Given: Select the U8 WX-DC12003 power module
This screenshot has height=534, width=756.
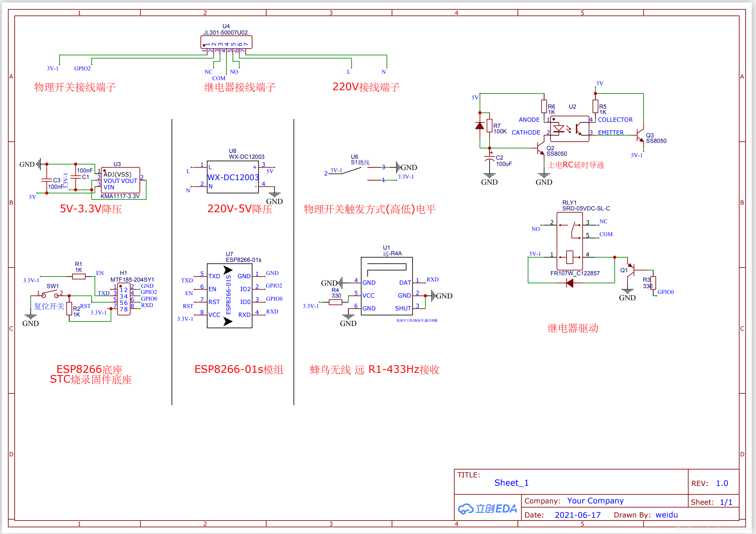Looking at the screenshot, I should click(x=233, y=177).
